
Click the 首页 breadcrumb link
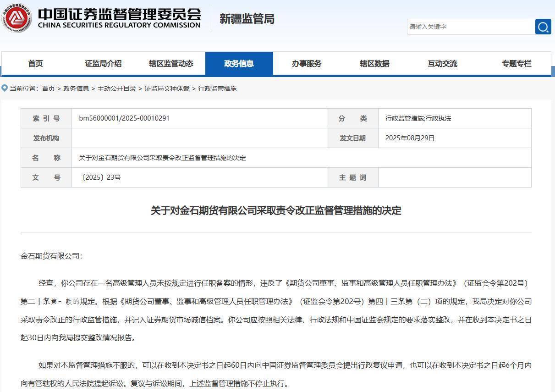click(x=48, y=88)
